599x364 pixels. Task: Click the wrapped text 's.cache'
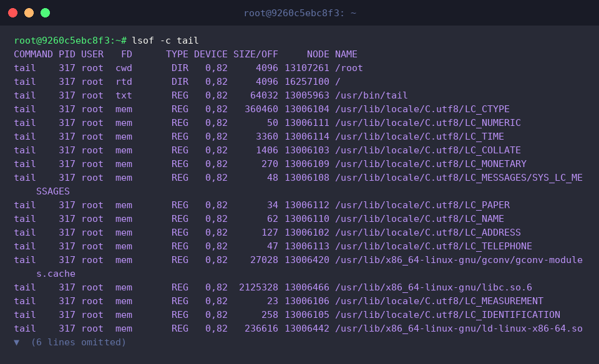coord(56,274)
